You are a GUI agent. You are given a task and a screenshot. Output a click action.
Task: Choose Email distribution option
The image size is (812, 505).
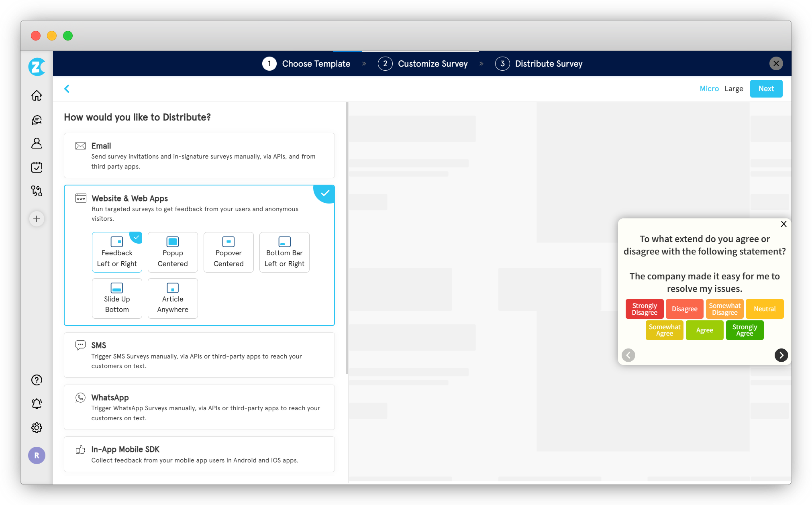click(199, 155)
